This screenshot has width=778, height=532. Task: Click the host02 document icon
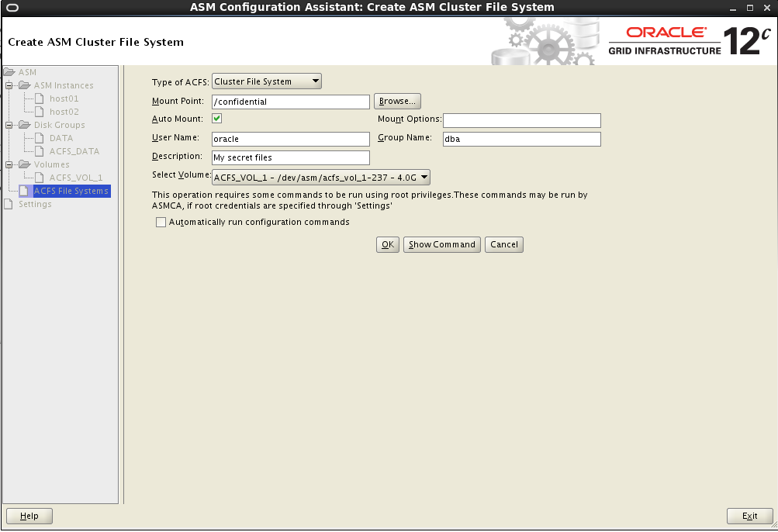40,112
